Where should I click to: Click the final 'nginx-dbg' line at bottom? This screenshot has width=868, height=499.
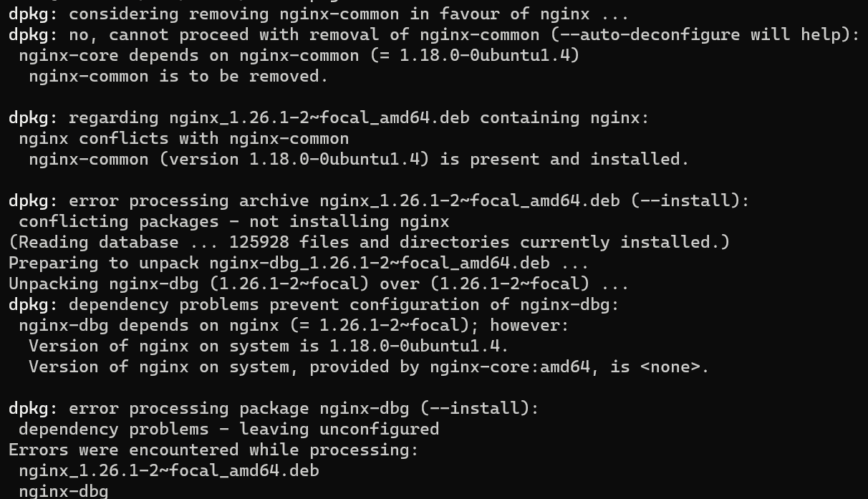(x=63, y=491)
